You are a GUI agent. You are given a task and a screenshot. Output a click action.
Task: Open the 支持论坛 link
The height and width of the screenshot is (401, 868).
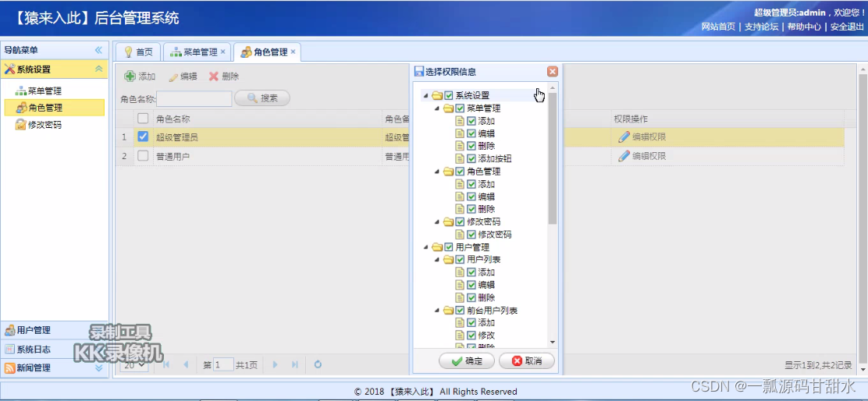tap(761, 26)
